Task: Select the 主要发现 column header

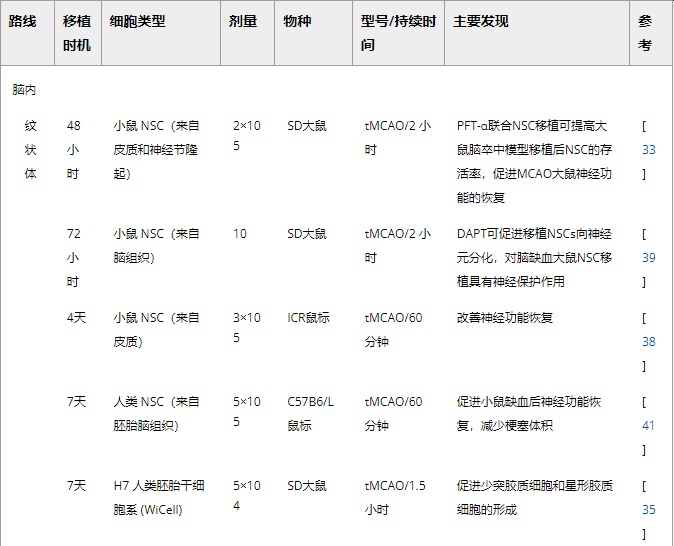Action: [x=481, y=22]
